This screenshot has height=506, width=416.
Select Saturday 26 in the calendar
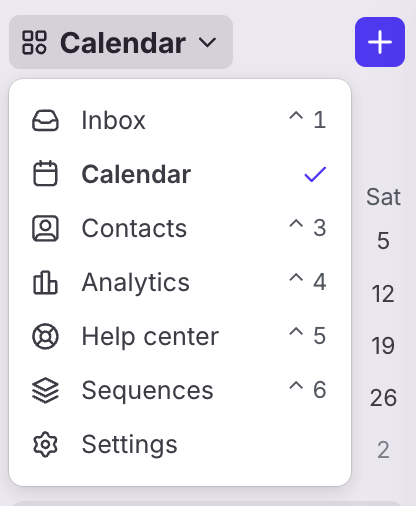coord(383,398)
